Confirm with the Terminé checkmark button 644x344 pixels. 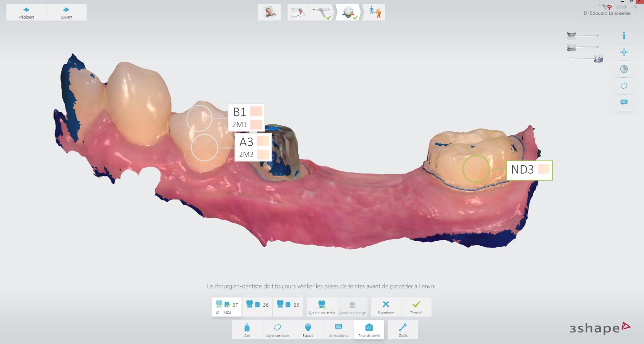(416, 307)
